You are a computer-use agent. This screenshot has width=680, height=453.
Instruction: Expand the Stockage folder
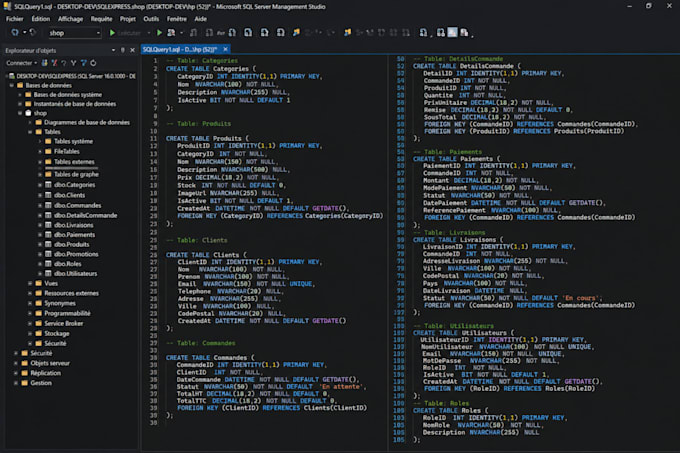(x=30, y=333)
